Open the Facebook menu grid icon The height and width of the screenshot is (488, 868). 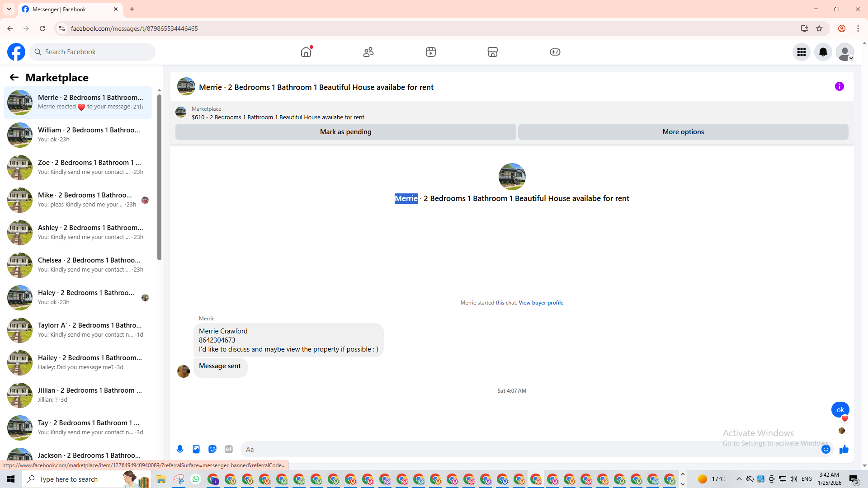802,52
